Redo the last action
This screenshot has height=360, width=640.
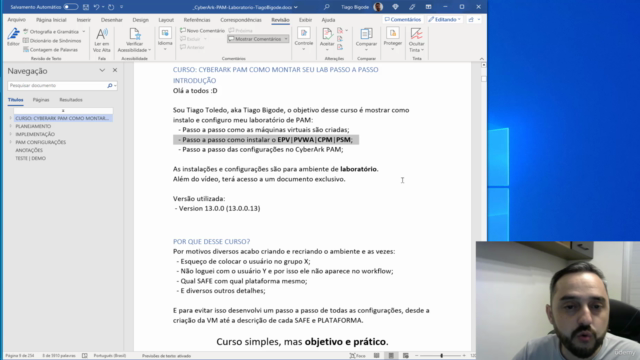(111, 7)
